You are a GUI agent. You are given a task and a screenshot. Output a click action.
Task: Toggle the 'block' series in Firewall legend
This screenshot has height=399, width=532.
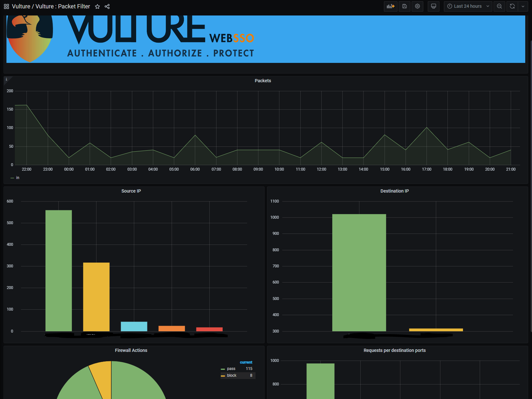click(x=232, y=375)
